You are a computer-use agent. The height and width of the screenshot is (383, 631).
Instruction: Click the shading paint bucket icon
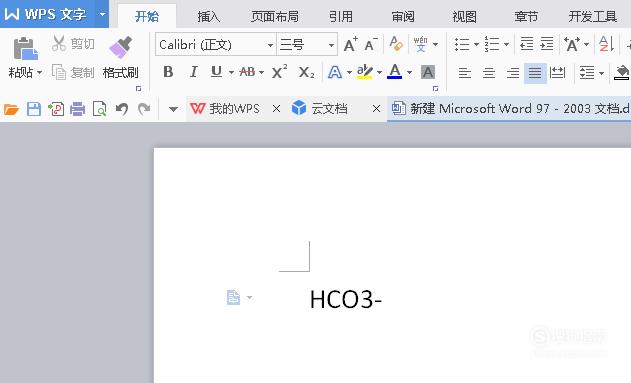point(622,73)
